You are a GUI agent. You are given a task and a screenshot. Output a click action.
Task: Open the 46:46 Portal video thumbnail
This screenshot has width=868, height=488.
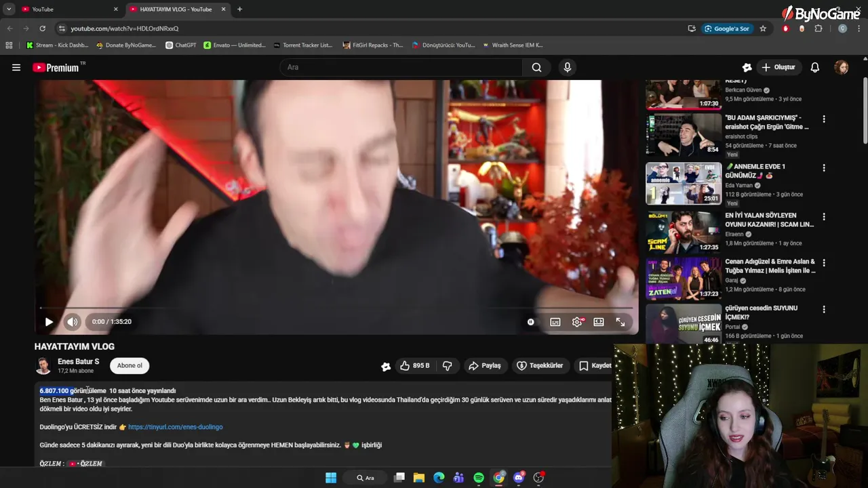point(684,324)
